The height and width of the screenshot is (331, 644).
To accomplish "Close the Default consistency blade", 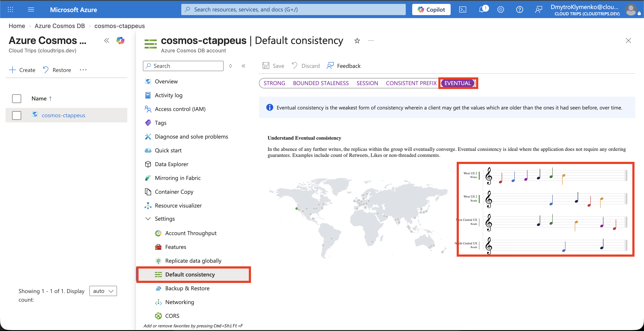I will 628,41.
